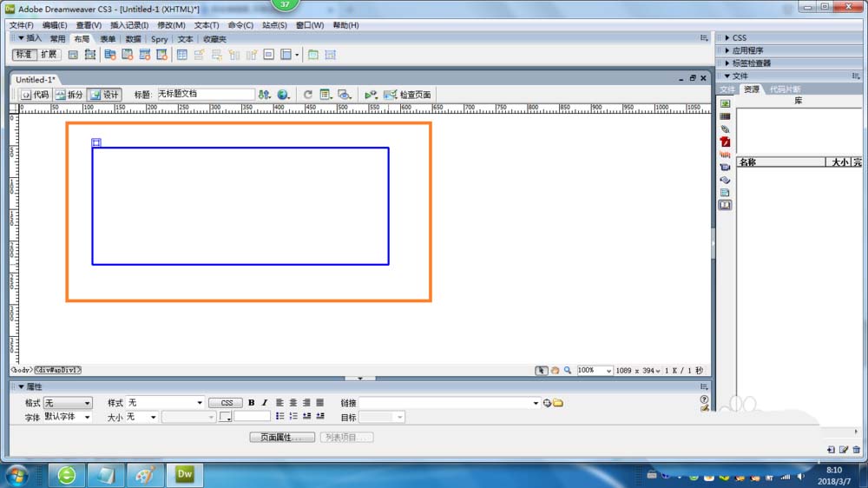This screenshot has width=868, height=488.
Task: Click the Refresh design view icon
Action: click(x=307, y=95)
